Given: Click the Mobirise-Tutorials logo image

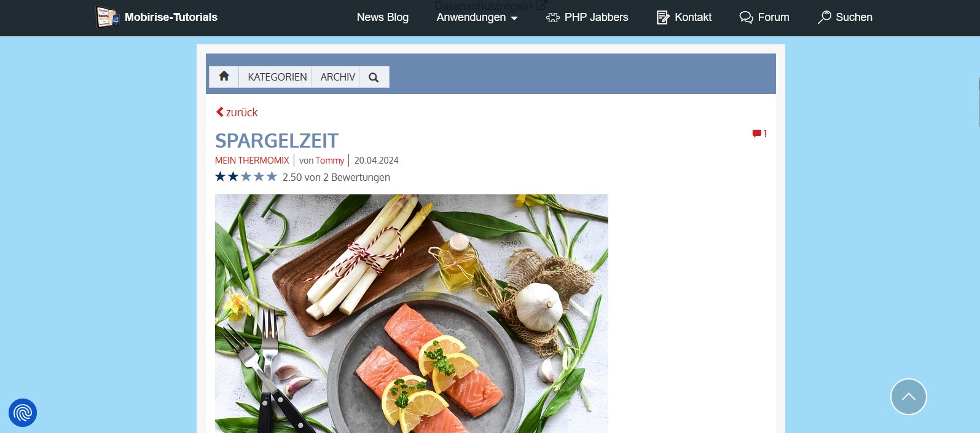Looking at the screenshot, I should coord(108,17).
